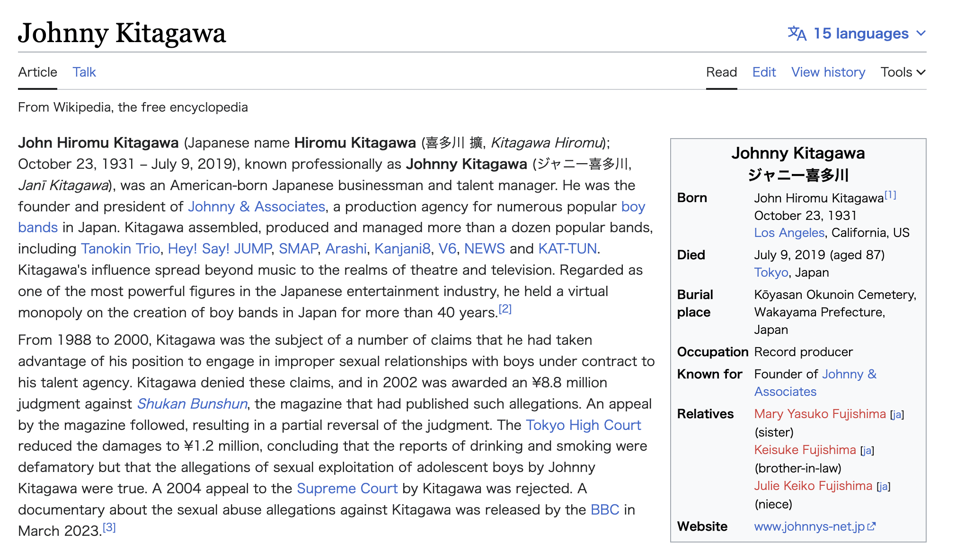Open the Edit tab

(x=764, y=72)
